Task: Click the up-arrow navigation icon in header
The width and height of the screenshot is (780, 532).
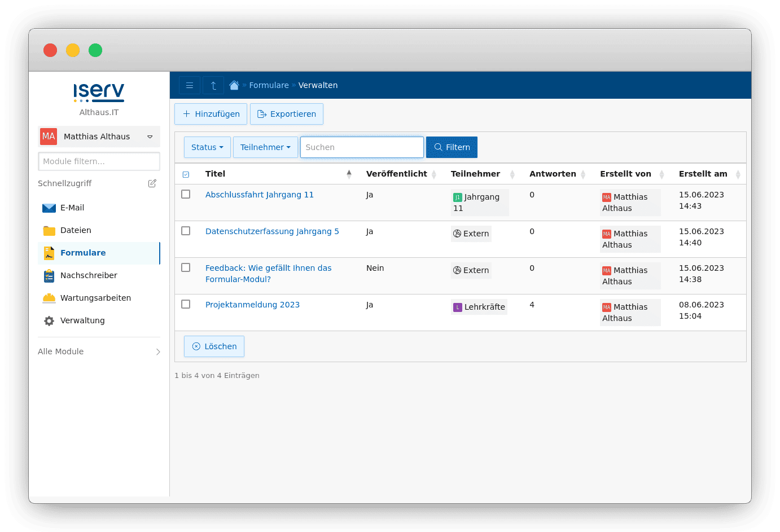Action: tap(213, 85)
